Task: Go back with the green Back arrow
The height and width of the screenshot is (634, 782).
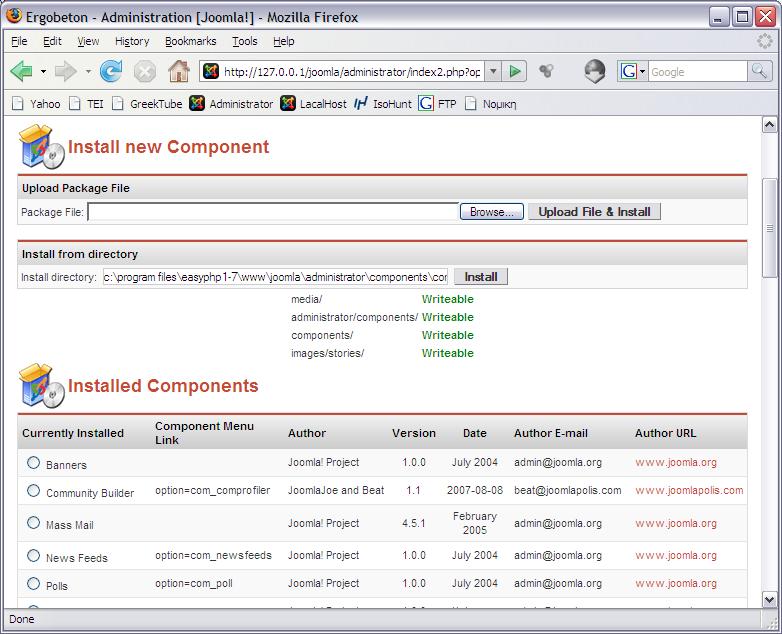Action: [21, 72]
